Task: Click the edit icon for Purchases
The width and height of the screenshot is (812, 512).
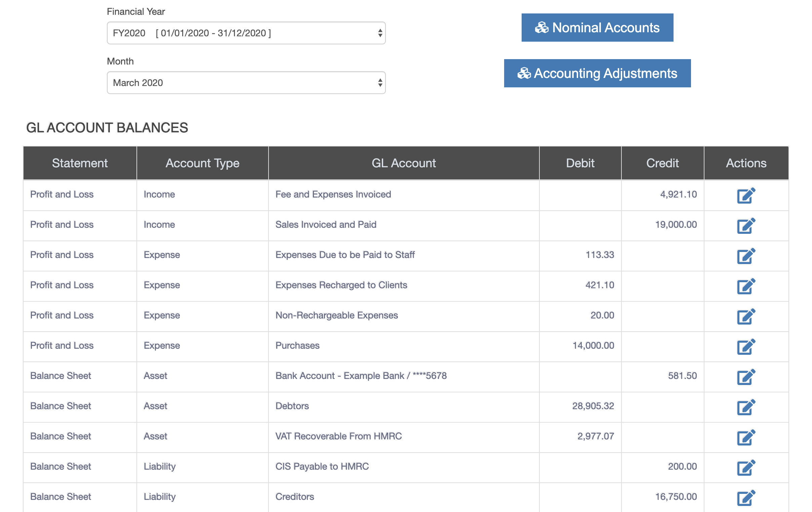Action: pyautogui.click(x=745, y=346)
